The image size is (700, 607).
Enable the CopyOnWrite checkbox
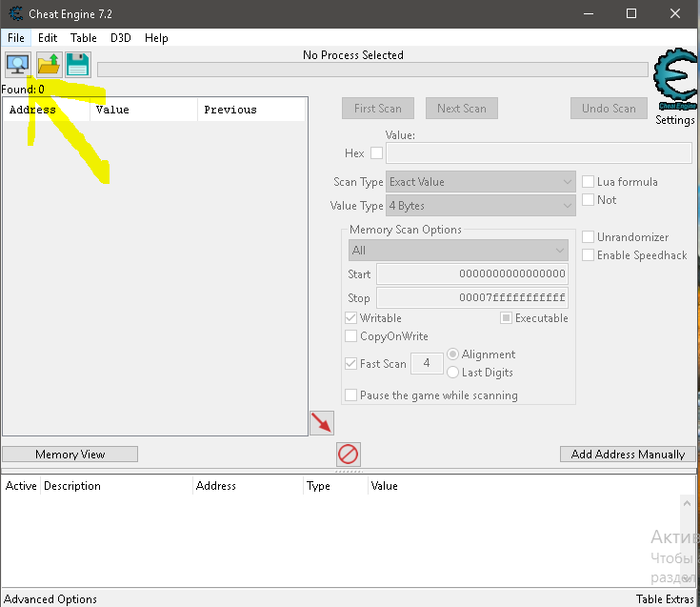click(350, 335)
